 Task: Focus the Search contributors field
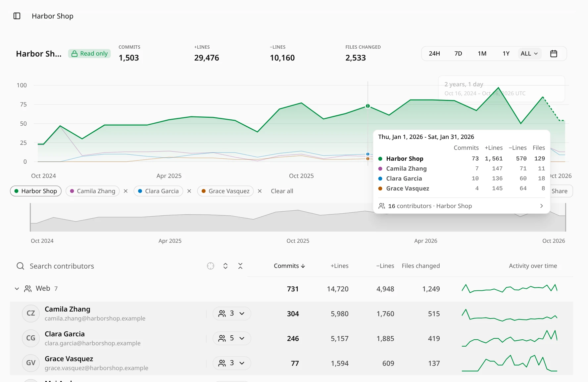(109, 266)
